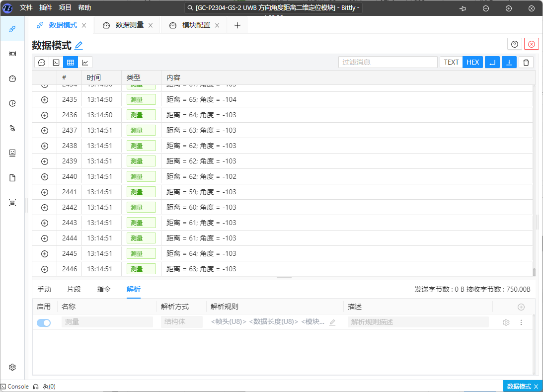Image resolution: width=543 pixels, height=392 pixels.
Task: Open the 插件 menu
Action: pos(45,7)
